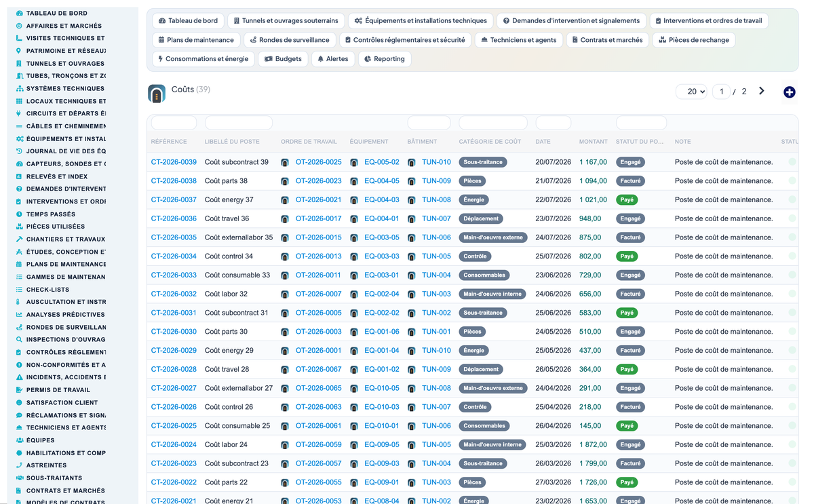Open Tunnels et ouvrages souterrains tab
This screenshot has height=504, width=814.
point(286,21)
